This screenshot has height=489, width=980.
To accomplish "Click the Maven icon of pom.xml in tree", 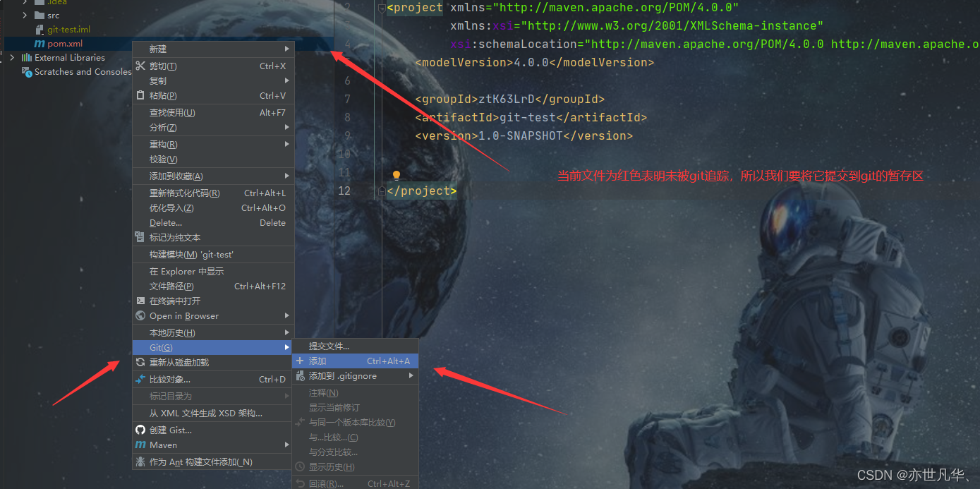I will click(40, 44).
